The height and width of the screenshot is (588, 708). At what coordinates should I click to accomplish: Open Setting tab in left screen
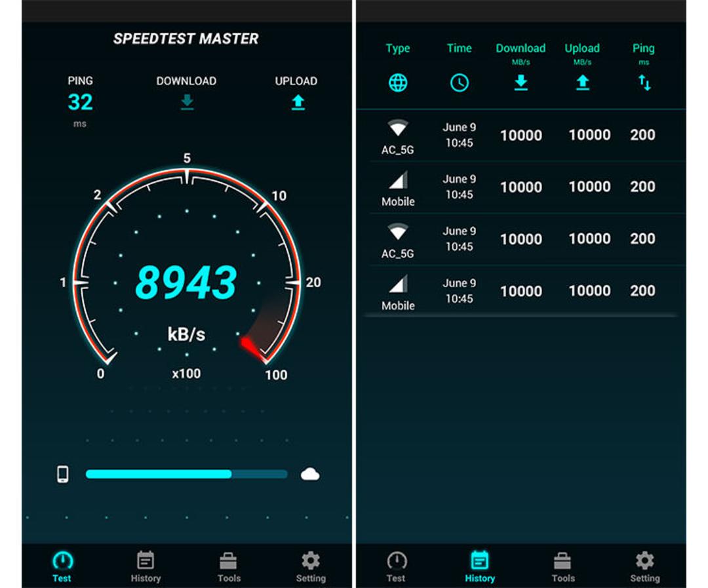(311, 567)
